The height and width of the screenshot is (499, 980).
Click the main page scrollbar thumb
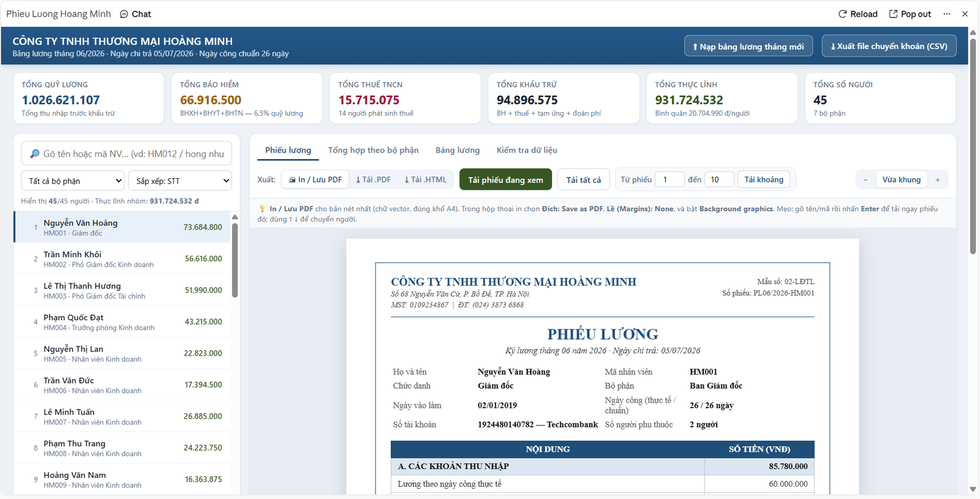[x=973, y=145]
